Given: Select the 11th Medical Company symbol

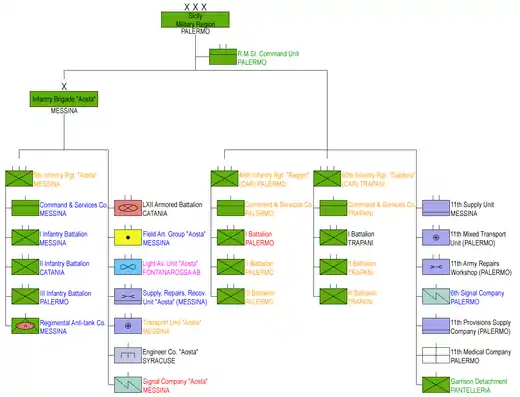Looking at the screenshot, I should [436, 355].
